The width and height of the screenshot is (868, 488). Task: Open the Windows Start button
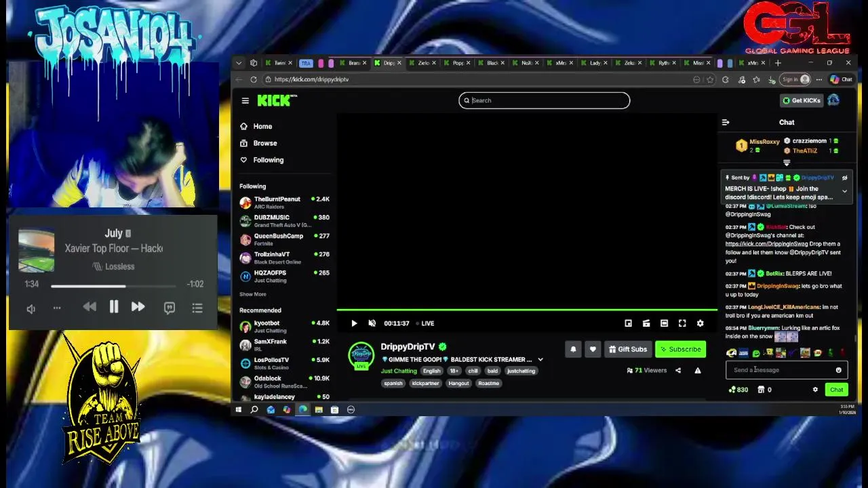coord(238,409)
